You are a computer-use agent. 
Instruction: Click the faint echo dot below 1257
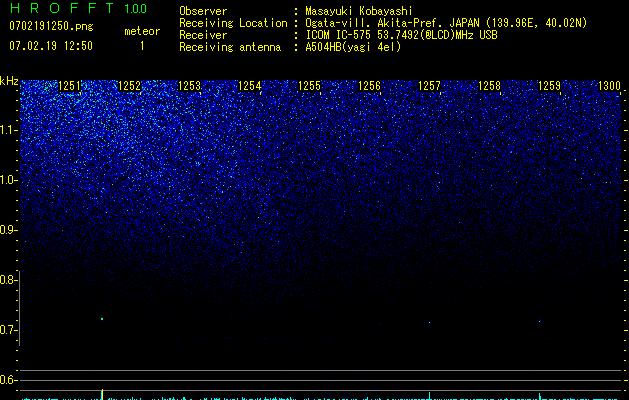click(429, 322)
